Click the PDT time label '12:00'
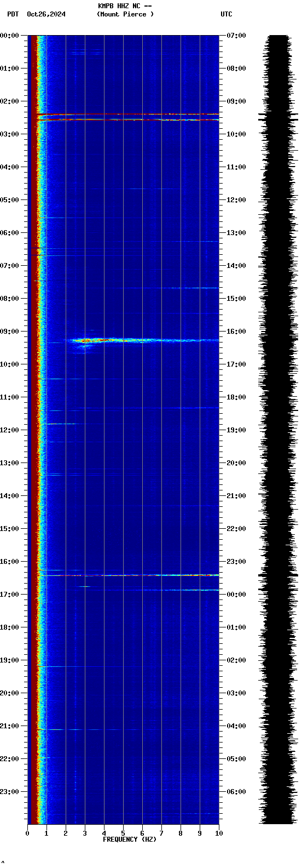Screen dimensions: 302x868 coord(9,430)
